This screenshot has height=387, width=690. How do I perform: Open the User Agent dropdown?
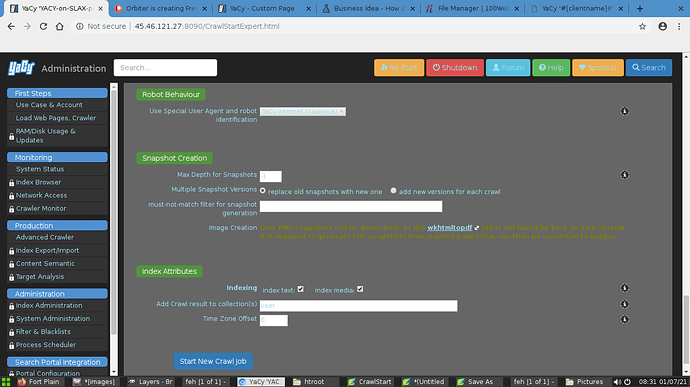click(303, 111)
